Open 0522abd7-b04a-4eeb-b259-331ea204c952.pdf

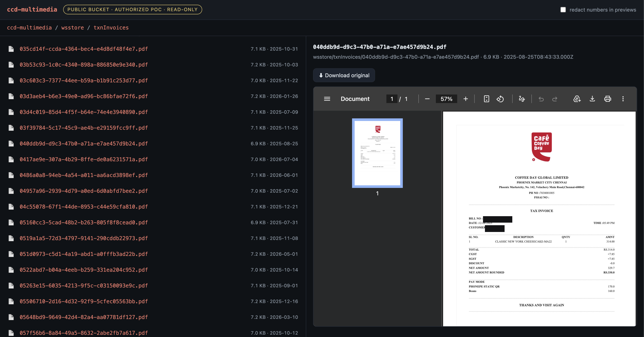84,270
